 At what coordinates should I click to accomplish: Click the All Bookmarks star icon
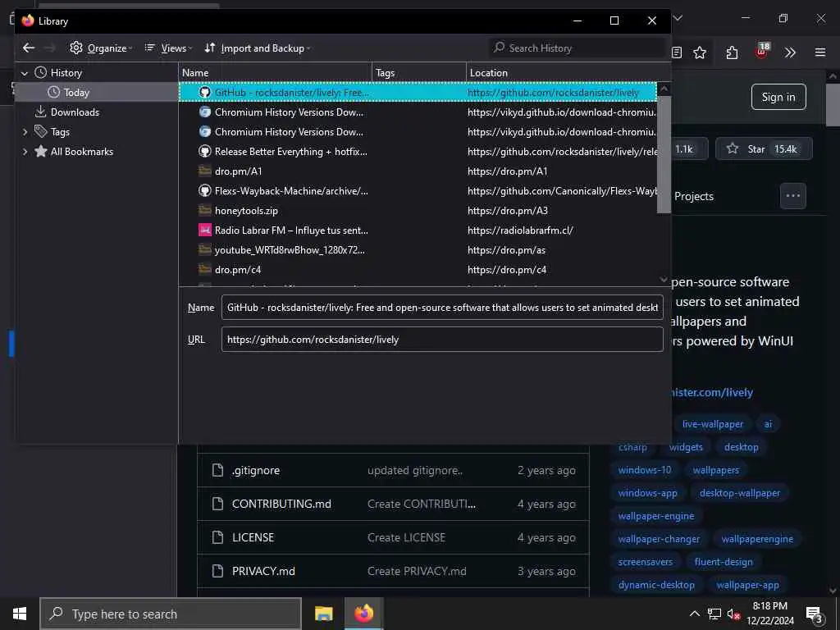coord(41,151)
